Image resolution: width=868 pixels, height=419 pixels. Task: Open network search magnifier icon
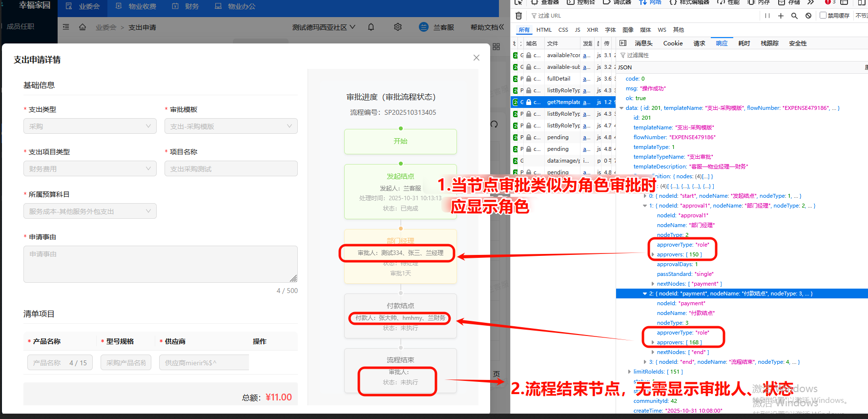(794, 16)
